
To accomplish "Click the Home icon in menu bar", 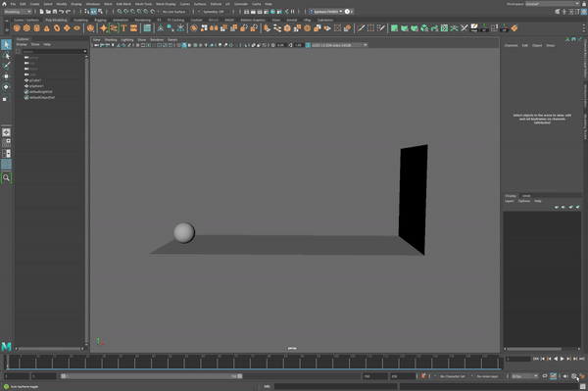I will [4, 4].
